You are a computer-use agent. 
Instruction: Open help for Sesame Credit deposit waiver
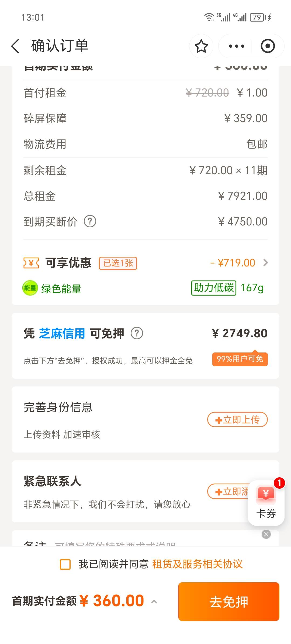[137, 333]
